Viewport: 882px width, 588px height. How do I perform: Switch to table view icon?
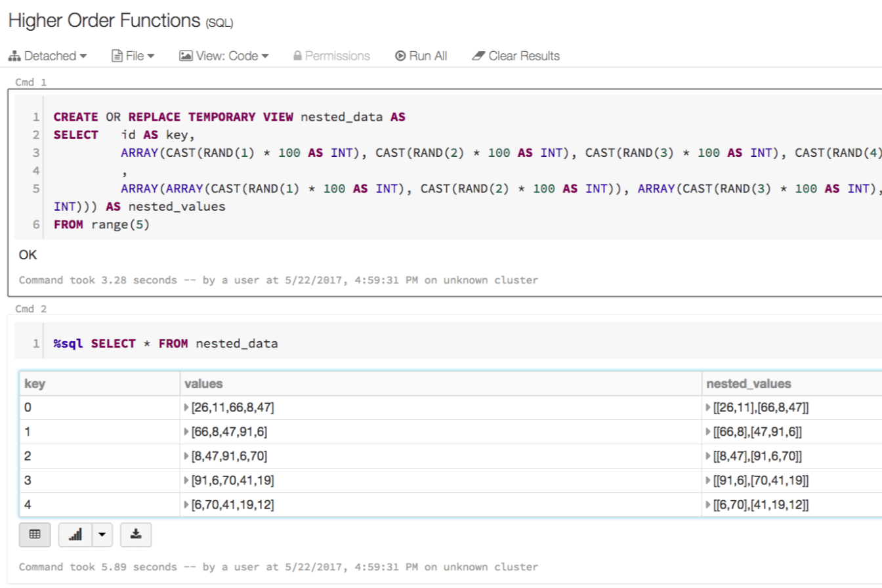click(35, 535)
